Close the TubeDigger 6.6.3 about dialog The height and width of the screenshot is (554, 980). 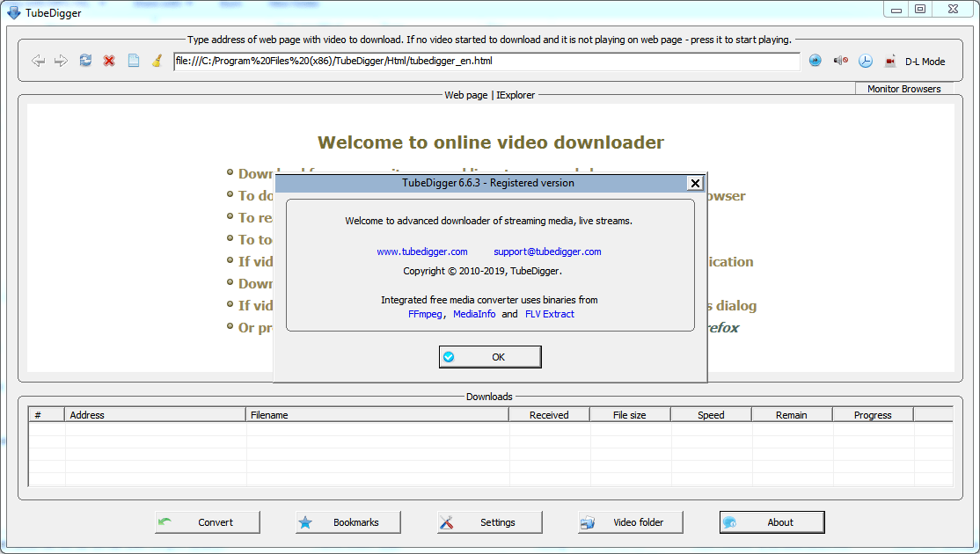695,183
